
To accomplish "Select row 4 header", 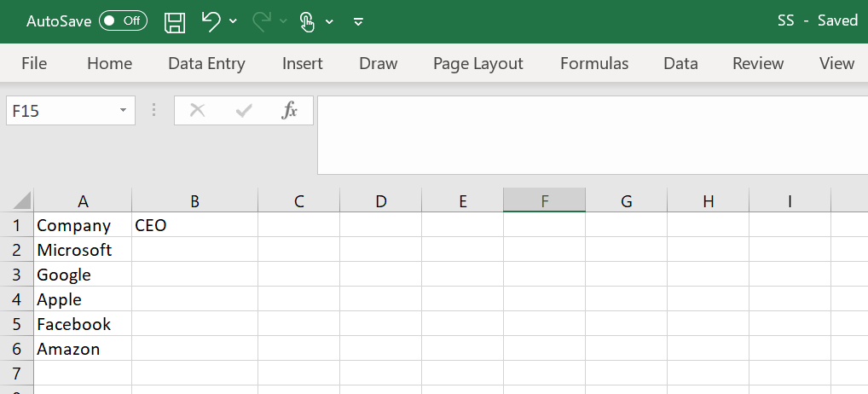I will 17,299.
